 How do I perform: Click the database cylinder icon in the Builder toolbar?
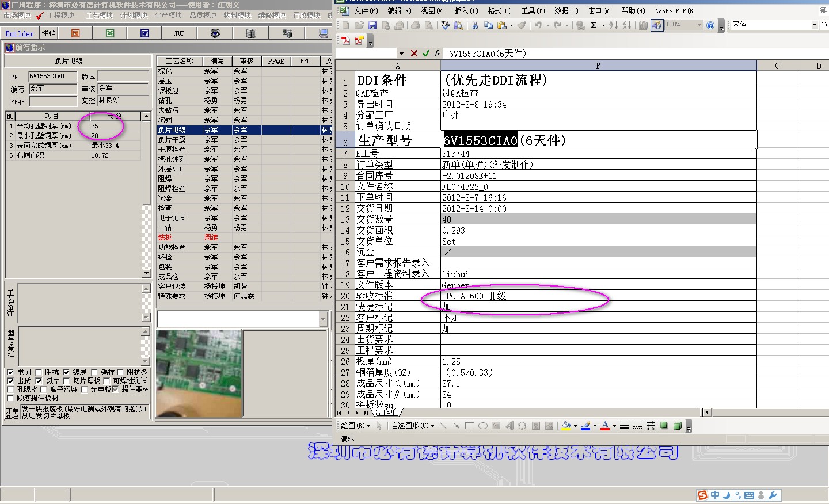point(250,33)
